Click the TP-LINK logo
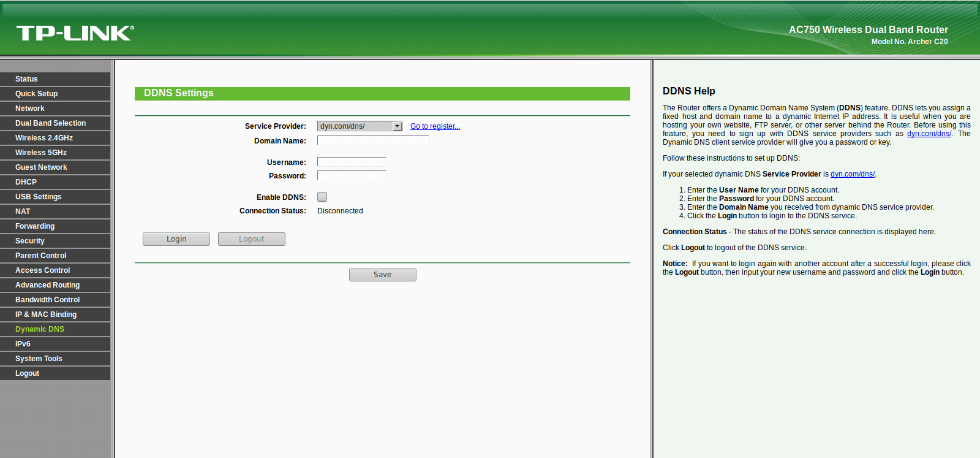The height and width of the screenshot is (458, 980). (75, 33)
